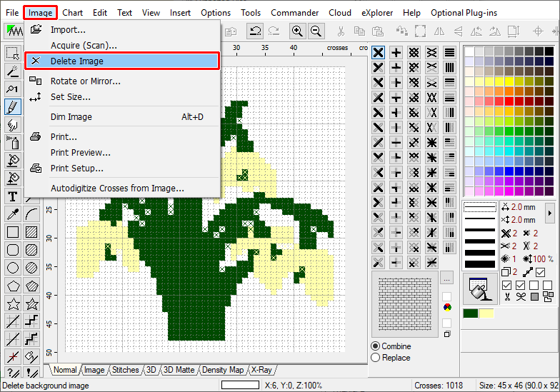560x392 pixels.
Task: Open the fill pattern browse ellipsis button
Action: point(446,278)
